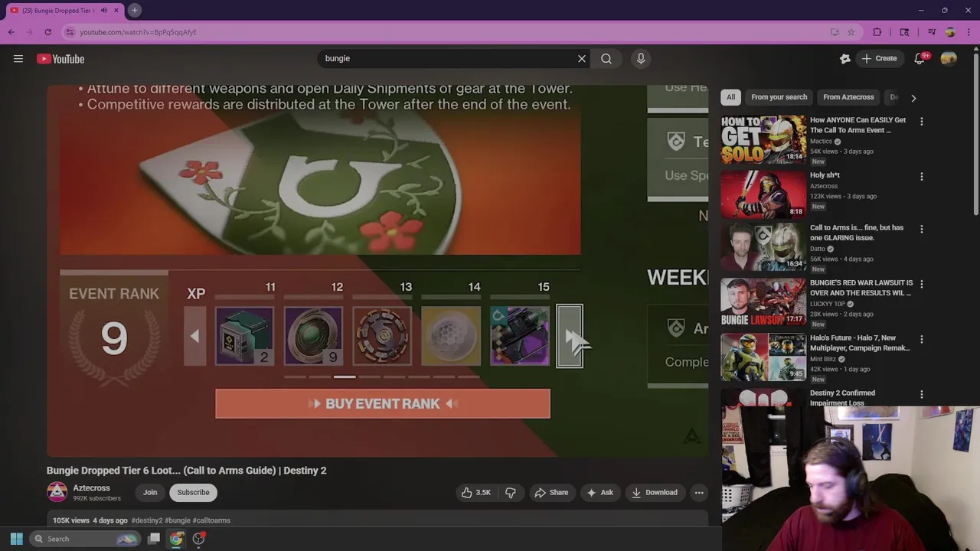Open a new browser tab
980x551 pixels.
click(x=134, y=10)
